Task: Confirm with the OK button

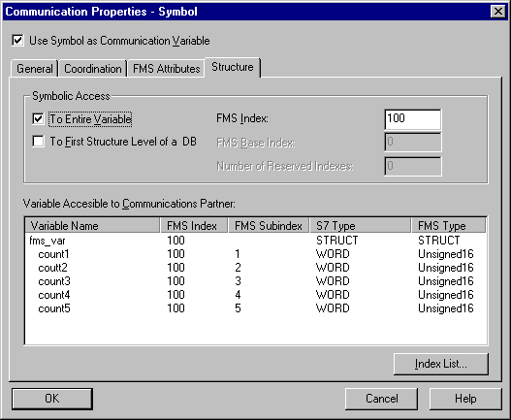Action: (52, 399)
